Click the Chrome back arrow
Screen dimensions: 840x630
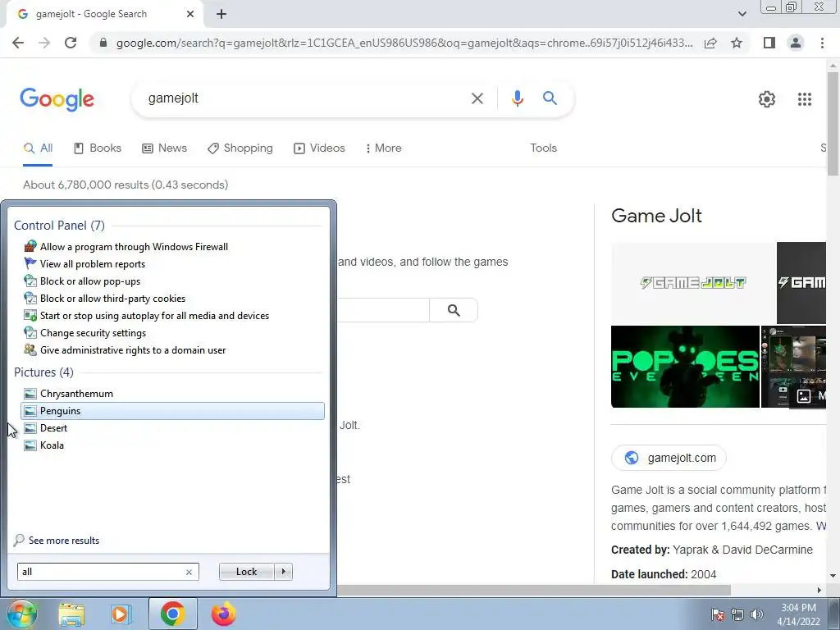click(x=18, y=43)
